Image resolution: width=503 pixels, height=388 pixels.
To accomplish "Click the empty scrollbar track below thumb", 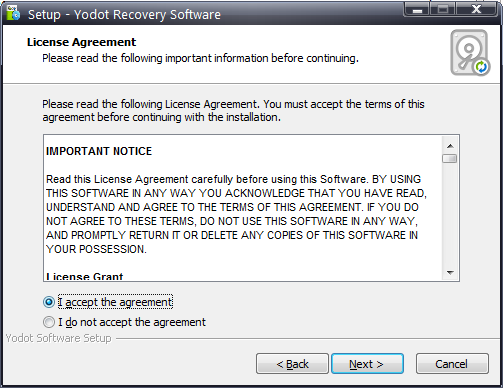I will click(450, 215).
